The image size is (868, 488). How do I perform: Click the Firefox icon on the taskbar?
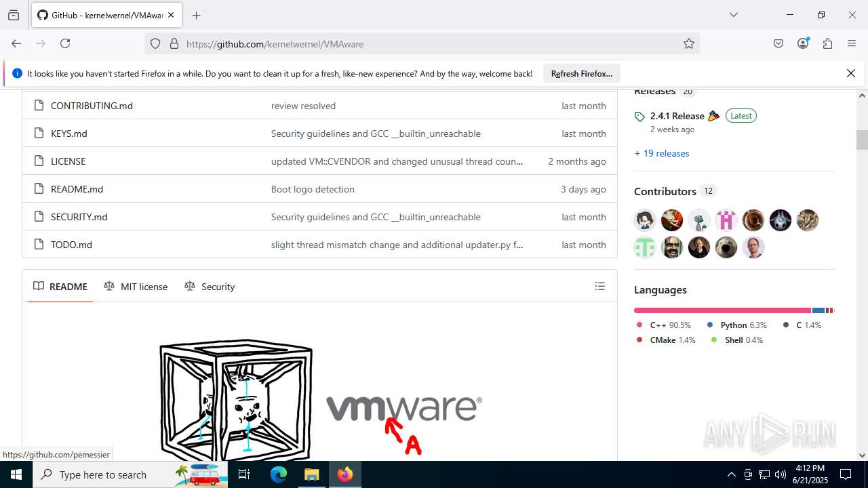tap(345, 474)
